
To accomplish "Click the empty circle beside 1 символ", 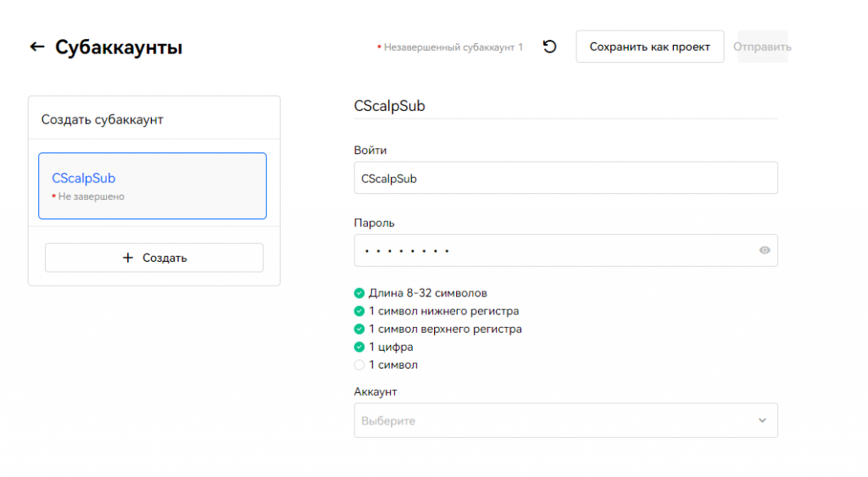I will [x=359, y=364].
